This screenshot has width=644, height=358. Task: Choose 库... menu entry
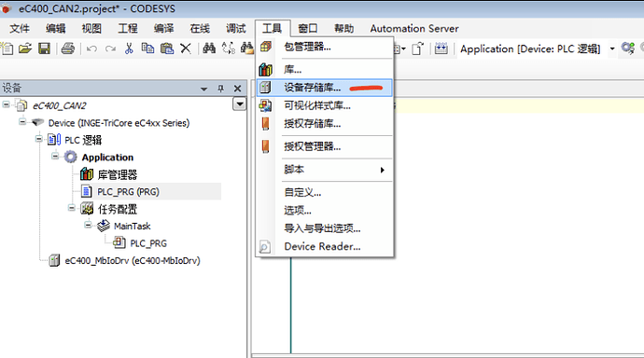pyautogui.click(x=324, y=69)
